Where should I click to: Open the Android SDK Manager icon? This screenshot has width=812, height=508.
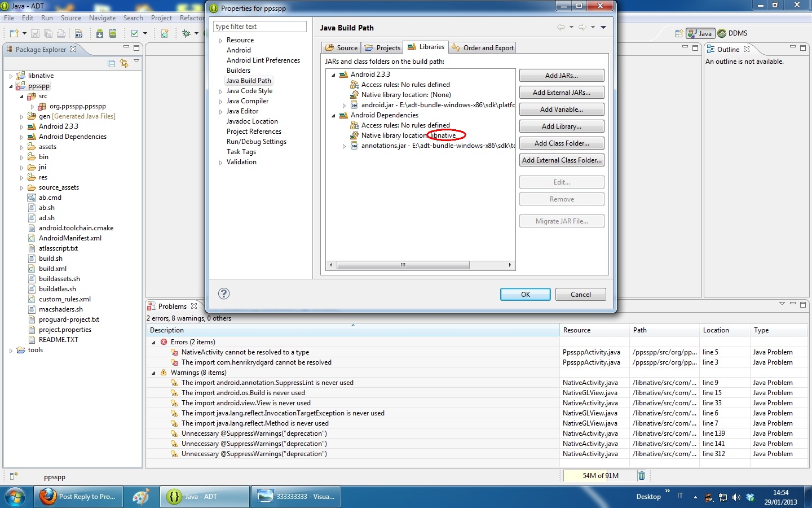pos(99,34)
